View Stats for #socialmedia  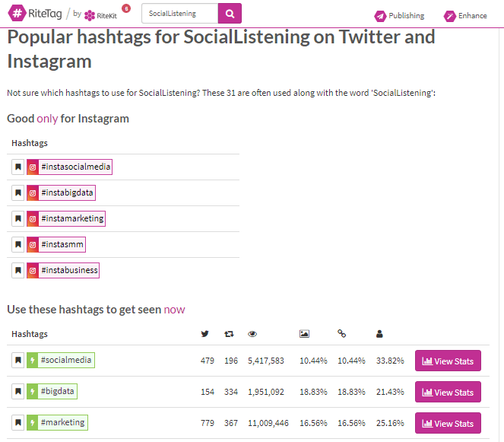448,361
